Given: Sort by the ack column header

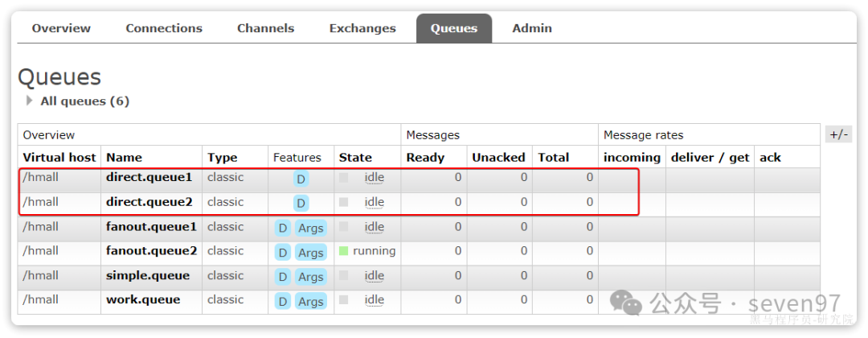Looking at the screenshot, I should (x=770, y=158).
